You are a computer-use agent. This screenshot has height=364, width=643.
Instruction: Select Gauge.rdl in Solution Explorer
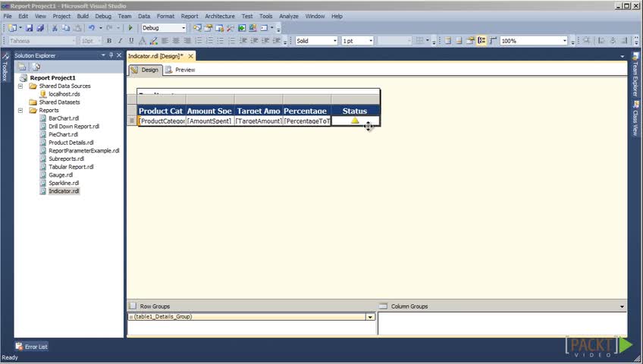pos(61,174)
